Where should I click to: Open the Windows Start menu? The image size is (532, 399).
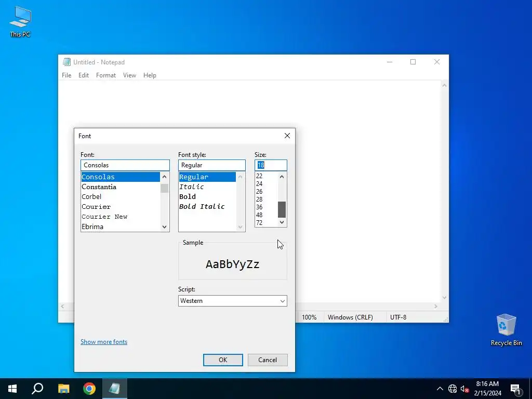tap(12, 389)
